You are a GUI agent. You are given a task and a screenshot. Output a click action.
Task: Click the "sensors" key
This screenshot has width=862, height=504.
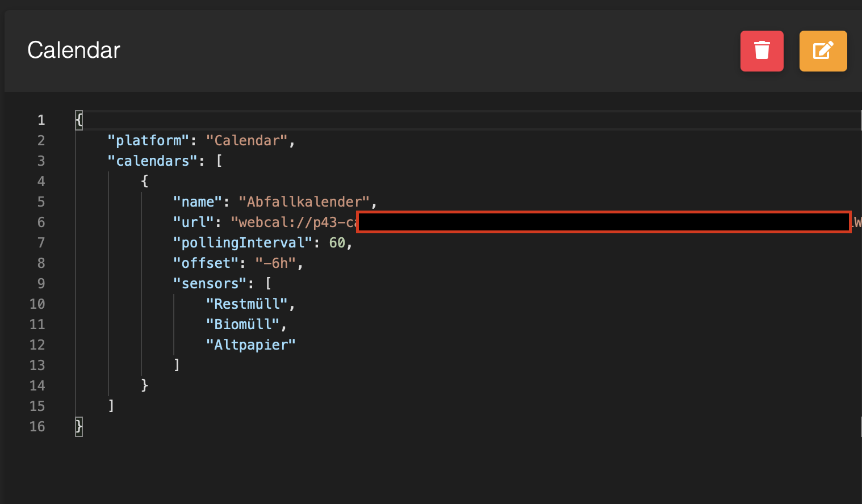(x=210, y=284)
